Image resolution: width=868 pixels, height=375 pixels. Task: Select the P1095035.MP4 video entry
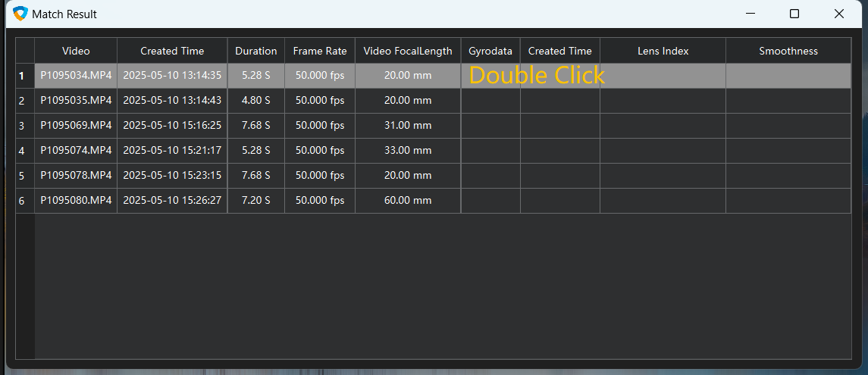tap(76, 101)
